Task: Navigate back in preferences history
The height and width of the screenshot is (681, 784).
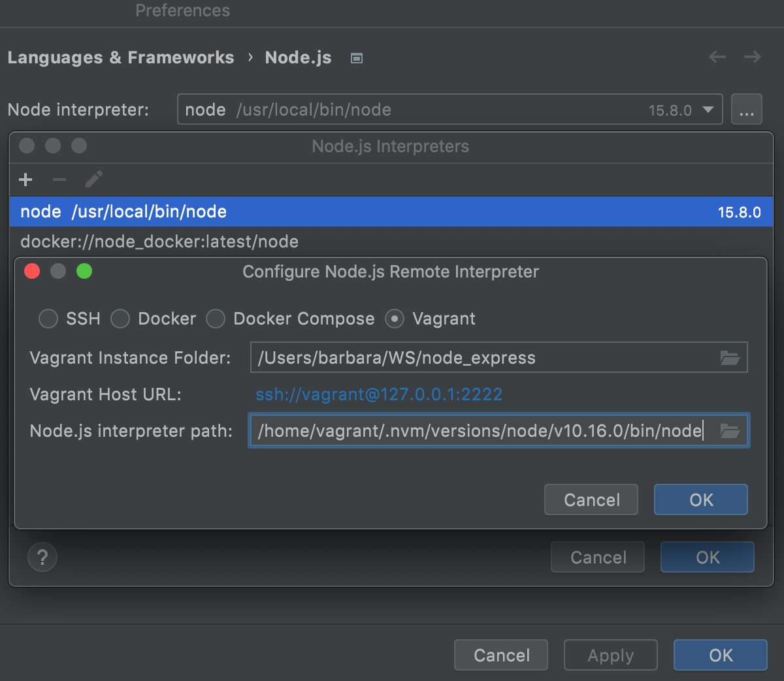Action: [717, 57]
